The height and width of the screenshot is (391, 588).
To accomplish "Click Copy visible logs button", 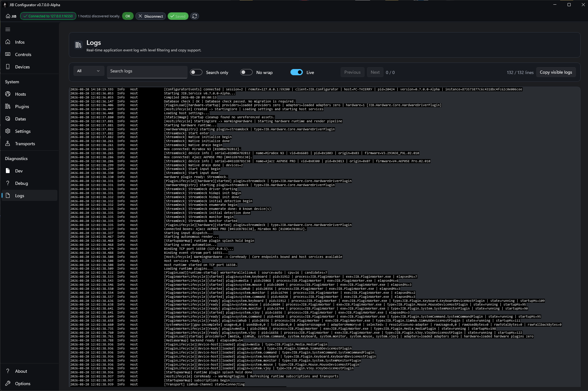I will [556, 72].
